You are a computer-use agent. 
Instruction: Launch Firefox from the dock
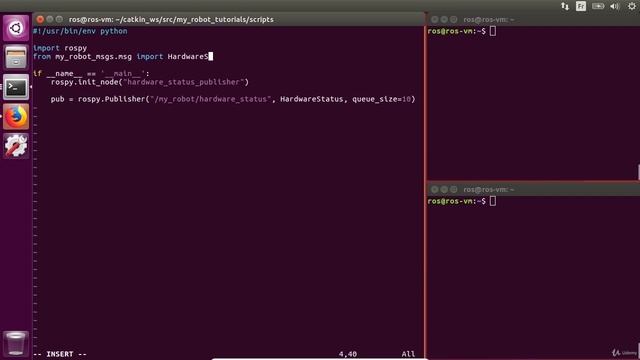(16, 116)
